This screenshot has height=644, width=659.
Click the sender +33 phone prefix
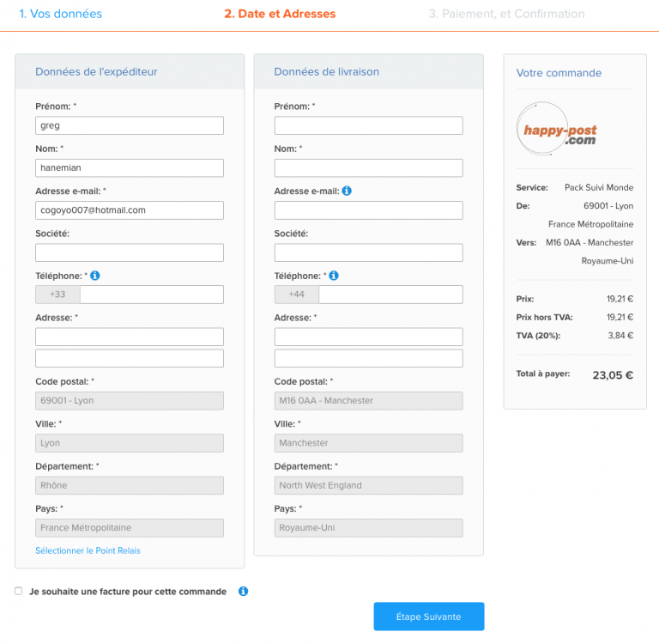[x=57, y=295]
